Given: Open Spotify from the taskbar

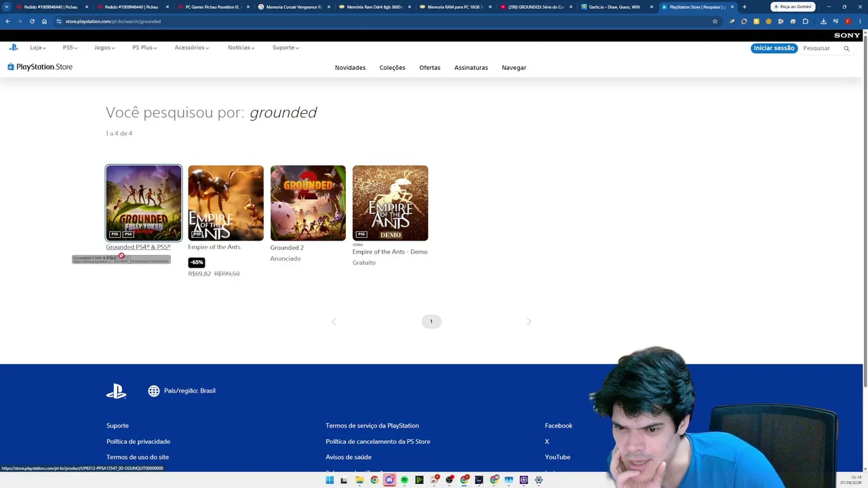Looking at the screenshot, I should pyautogui.click(x=404, y=481).
